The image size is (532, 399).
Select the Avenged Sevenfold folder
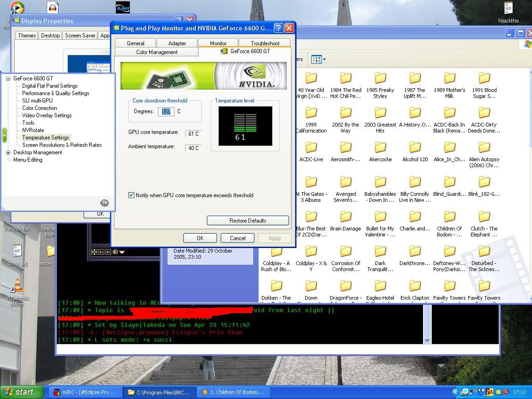tap(346, 189)
